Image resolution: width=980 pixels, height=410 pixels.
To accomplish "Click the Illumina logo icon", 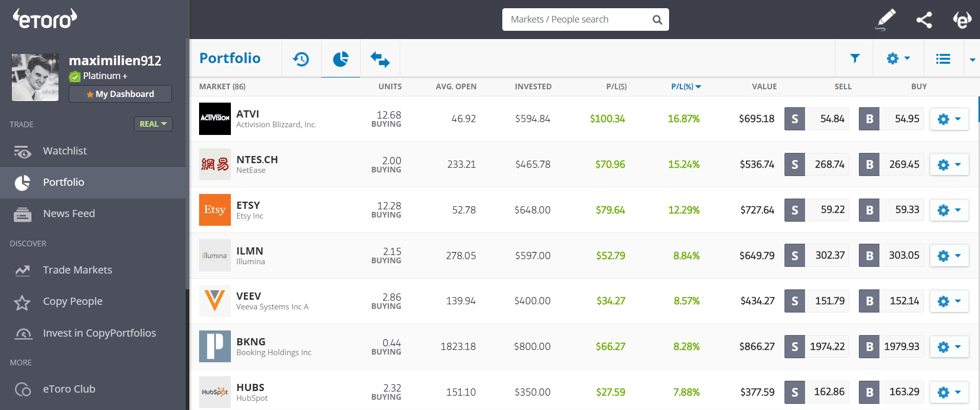I will pos(215,255).
